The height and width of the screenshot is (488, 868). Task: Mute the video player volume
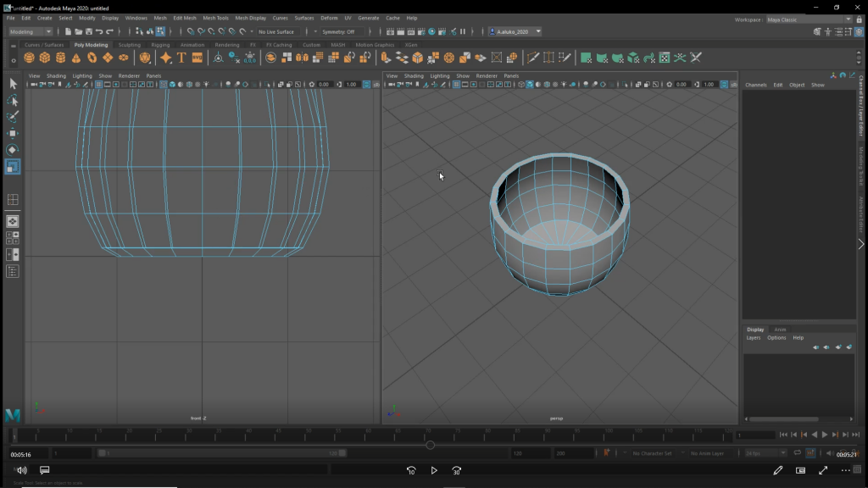[21, 470]
